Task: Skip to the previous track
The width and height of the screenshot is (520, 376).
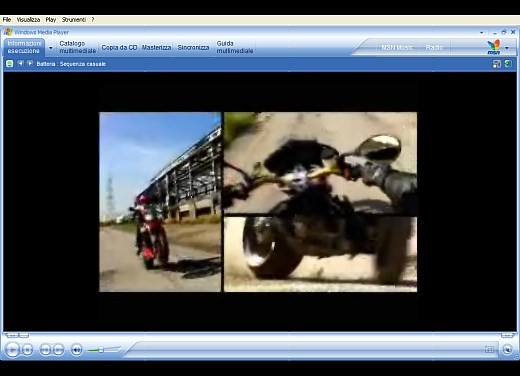Action: coord(45,350)
